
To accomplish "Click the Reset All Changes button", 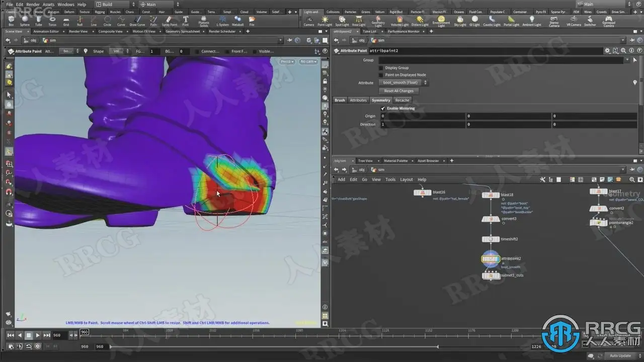I will pyautogui.click(x=399, y=91).
